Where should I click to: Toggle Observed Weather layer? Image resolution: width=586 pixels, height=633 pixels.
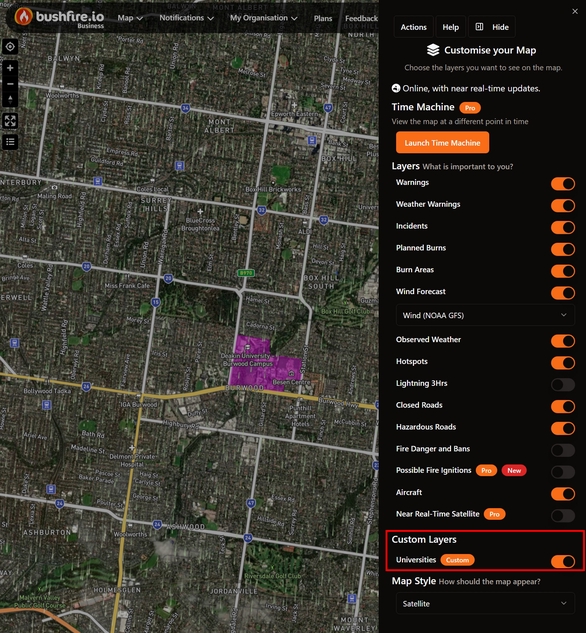pyautogui.click(x=563, y=341)
